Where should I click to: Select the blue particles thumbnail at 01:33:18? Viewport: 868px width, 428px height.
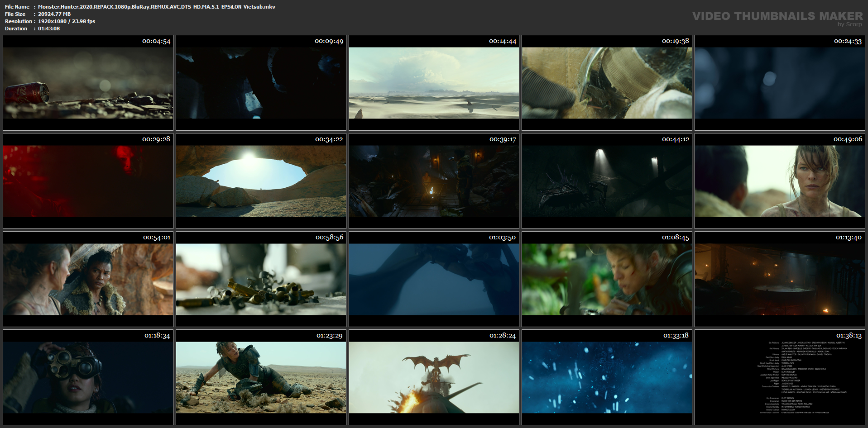pyautogui.click(x=607, y=377)
